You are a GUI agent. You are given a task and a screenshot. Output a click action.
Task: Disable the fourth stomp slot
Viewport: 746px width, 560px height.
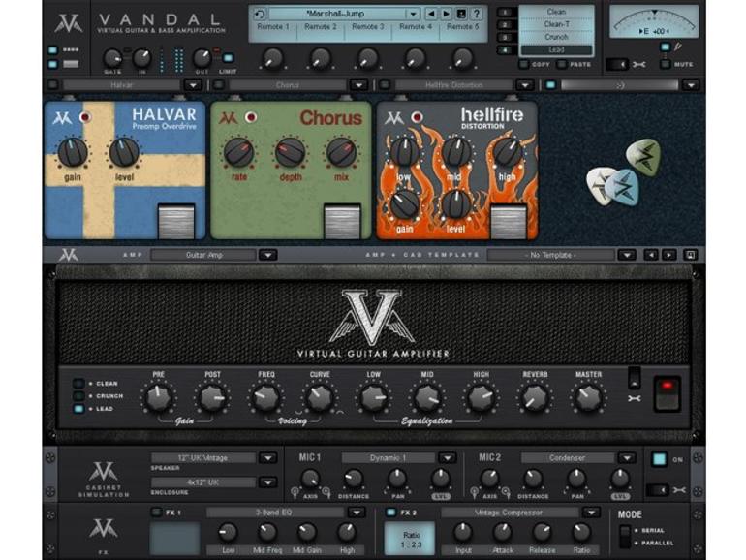pos(550,85)
